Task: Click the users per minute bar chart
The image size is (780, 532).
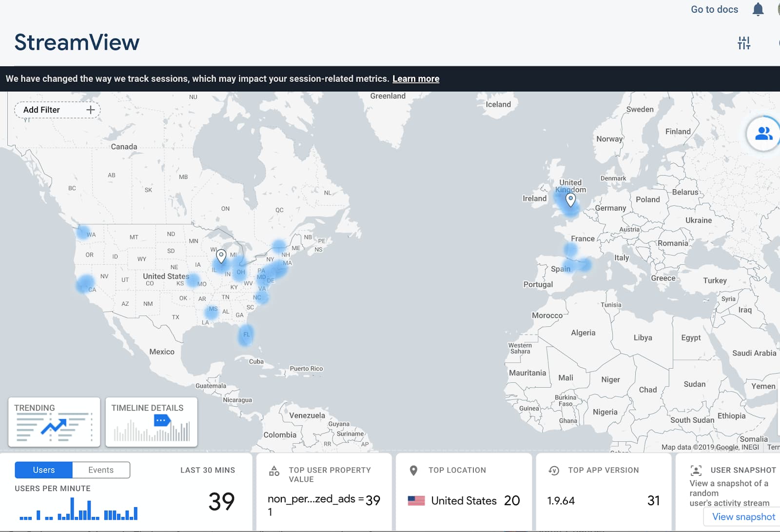Action: pos(78,509)
